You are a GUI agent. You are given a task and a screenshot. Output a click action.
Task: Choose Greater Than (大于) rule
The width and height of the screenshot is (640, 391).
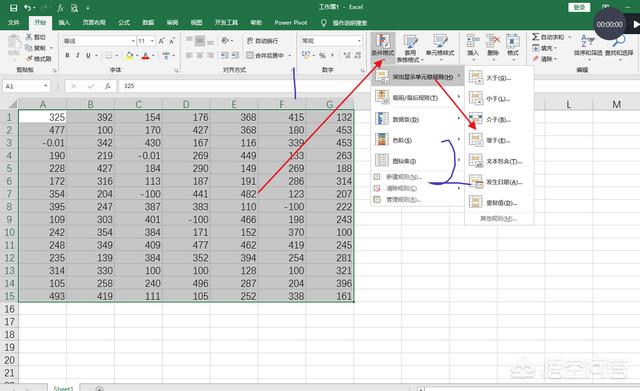coord(499,78)
